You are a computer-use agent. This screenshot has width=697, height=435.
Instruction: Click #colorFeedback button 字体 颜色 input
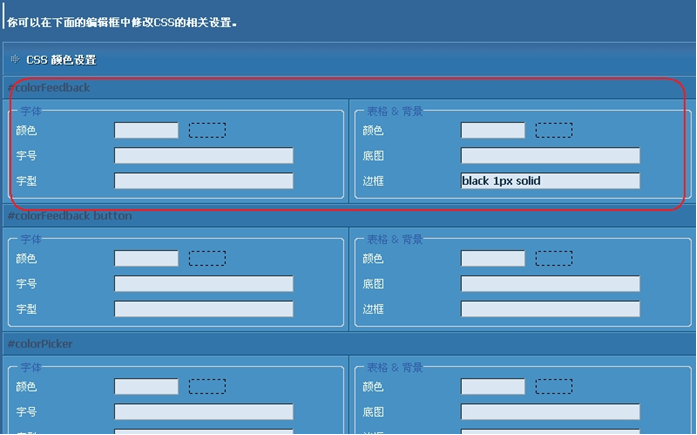coord(146,258)
